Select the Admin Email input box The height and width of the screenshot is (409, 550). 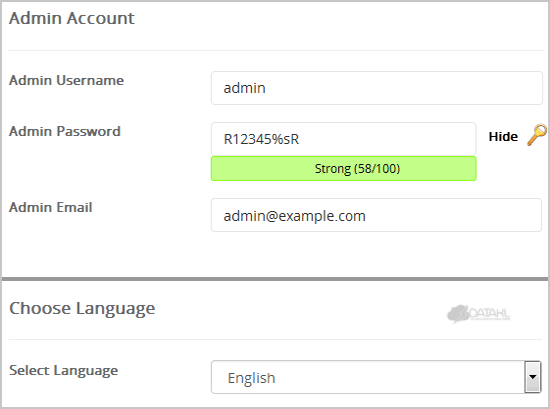[376, 215]
